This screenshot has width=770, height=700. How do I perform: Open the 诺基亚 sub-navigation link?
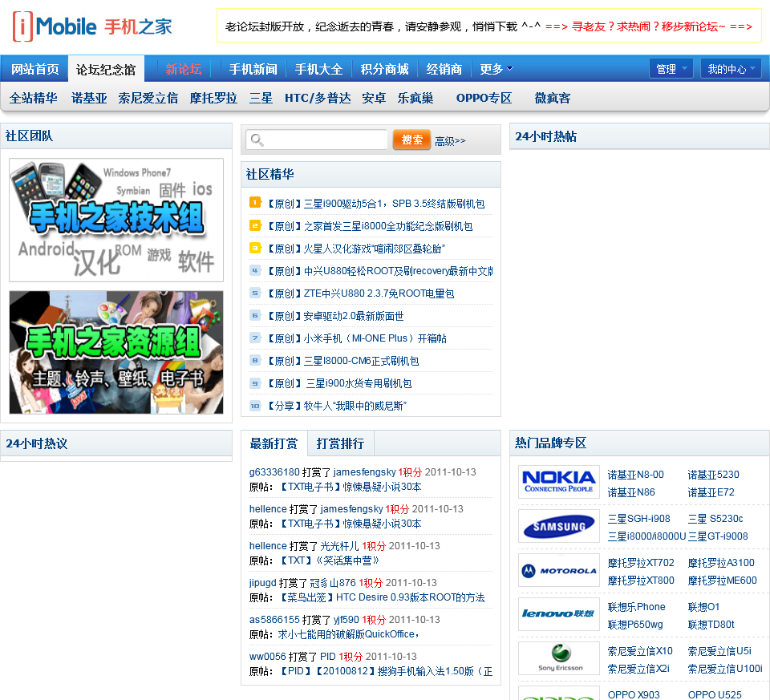(x=89, y=98)
